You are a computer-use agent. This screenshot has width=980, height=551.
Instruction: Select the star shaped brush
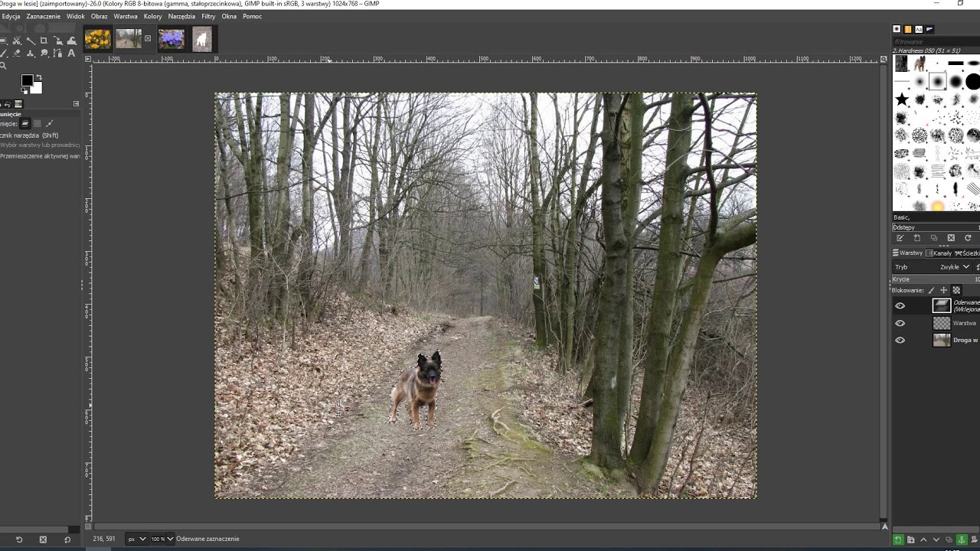coord(902,99)
